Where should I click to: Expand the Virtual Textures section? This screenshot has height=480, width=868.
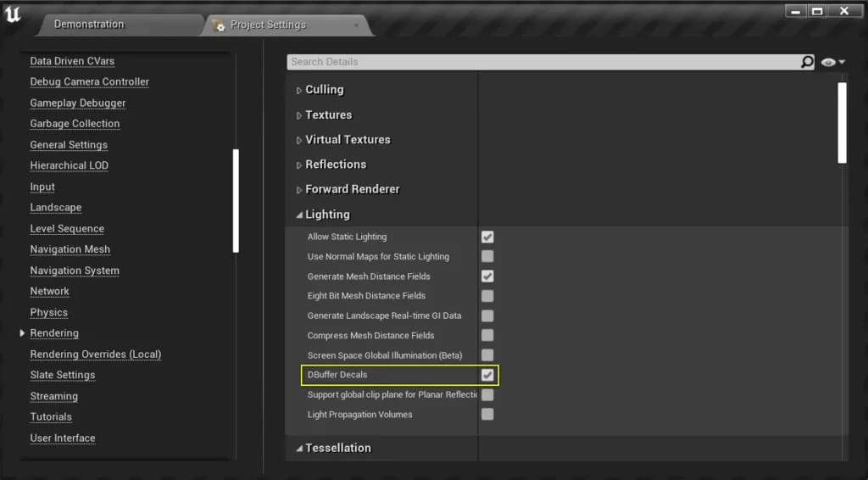point(298,140)
